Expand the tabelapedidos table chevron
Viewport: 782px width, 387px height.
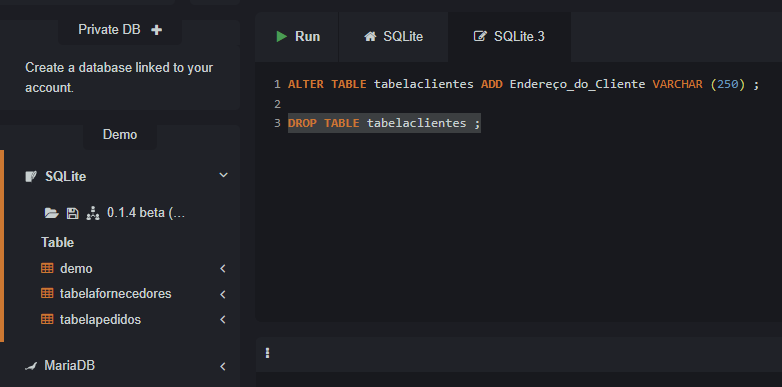[x=223, y=319]
